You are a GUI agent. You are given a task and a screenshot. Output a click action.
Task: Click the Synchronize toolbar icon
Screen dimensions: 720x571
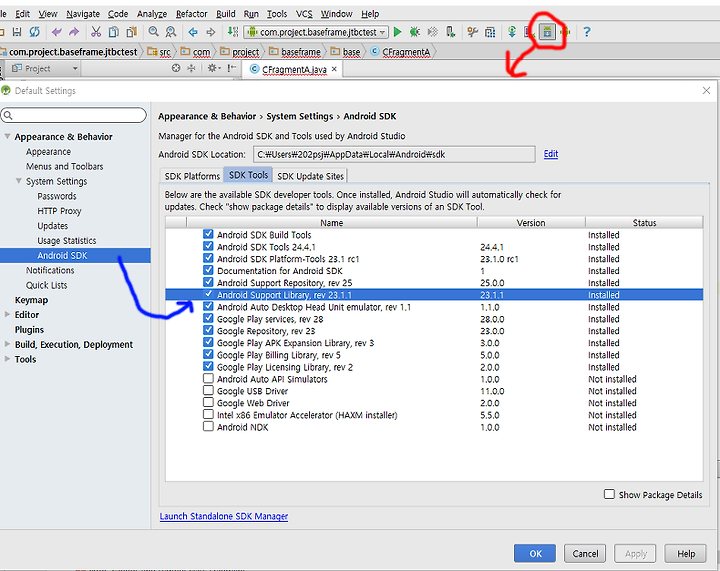pos(34,32)
